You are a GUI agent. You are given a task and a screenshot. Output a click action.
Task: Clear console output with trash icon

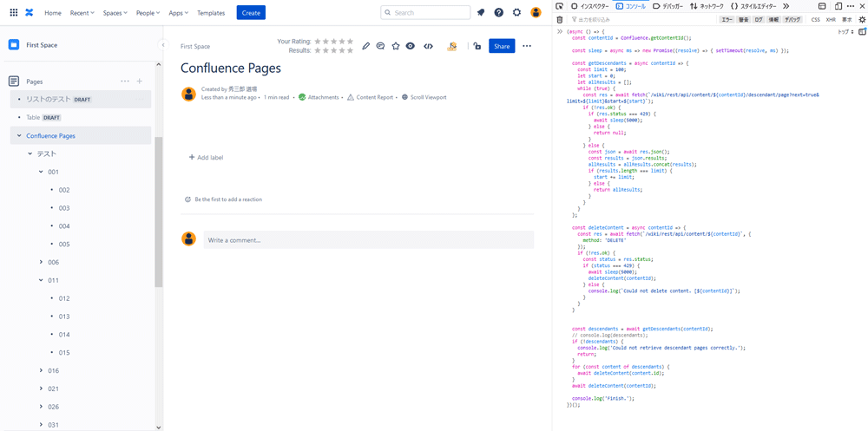pyautogui.click(x=560, y=19)
